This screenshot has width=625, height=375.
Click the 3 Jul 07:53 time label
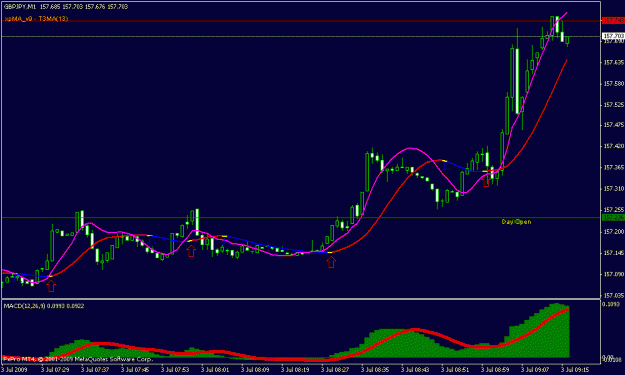pyautogui.click(x=175, y=370)
